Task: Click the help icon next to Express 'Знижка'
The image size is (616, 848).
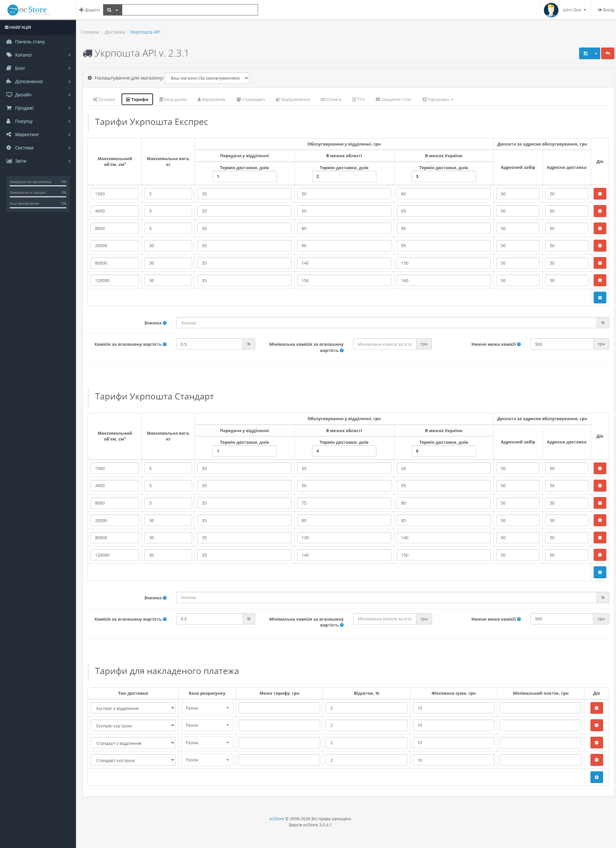Action: [165, 323]
